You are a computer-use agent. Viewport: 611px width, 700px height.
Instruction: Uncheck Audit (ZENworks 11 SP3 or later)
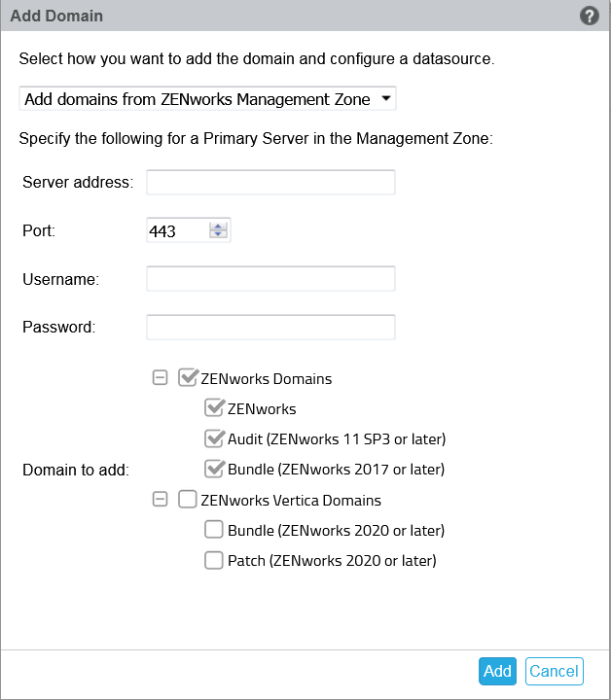tap(214, 438)
